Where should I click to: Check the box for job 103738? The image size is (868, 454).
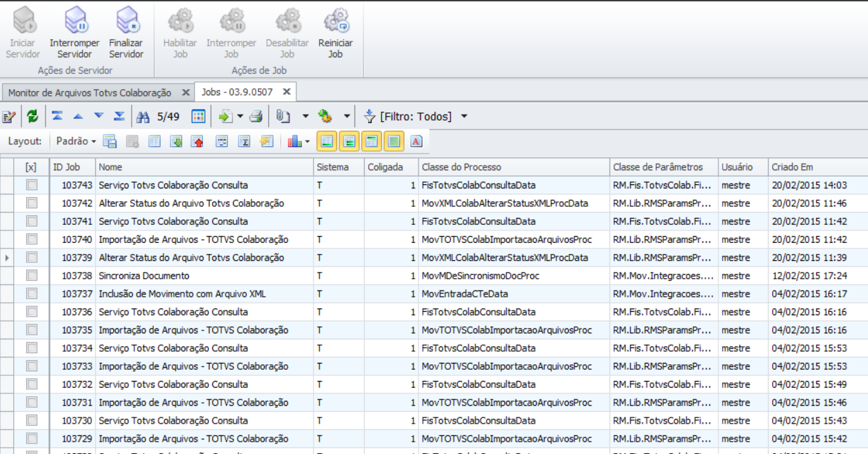pos(31,275)
